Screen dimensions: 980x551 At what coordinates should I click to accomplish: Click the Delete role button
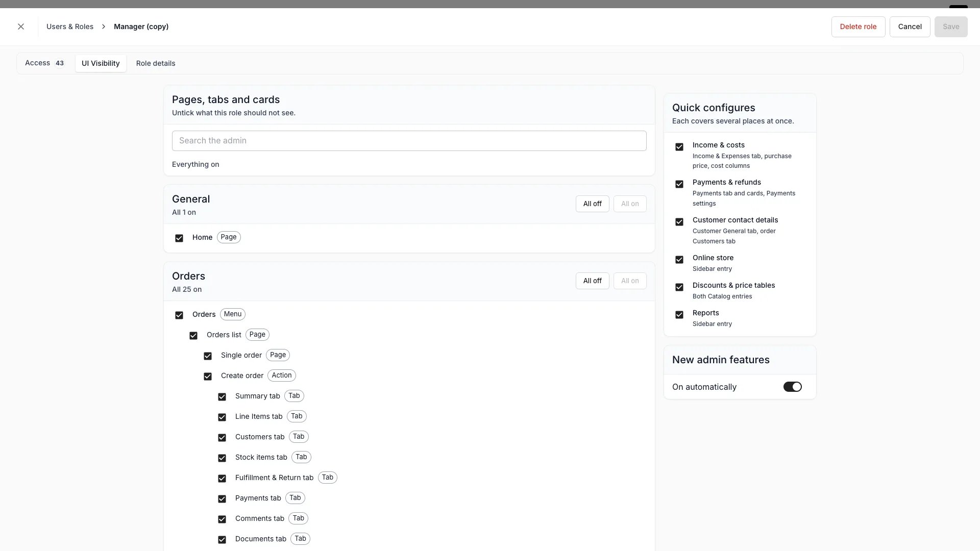[858, 27]
